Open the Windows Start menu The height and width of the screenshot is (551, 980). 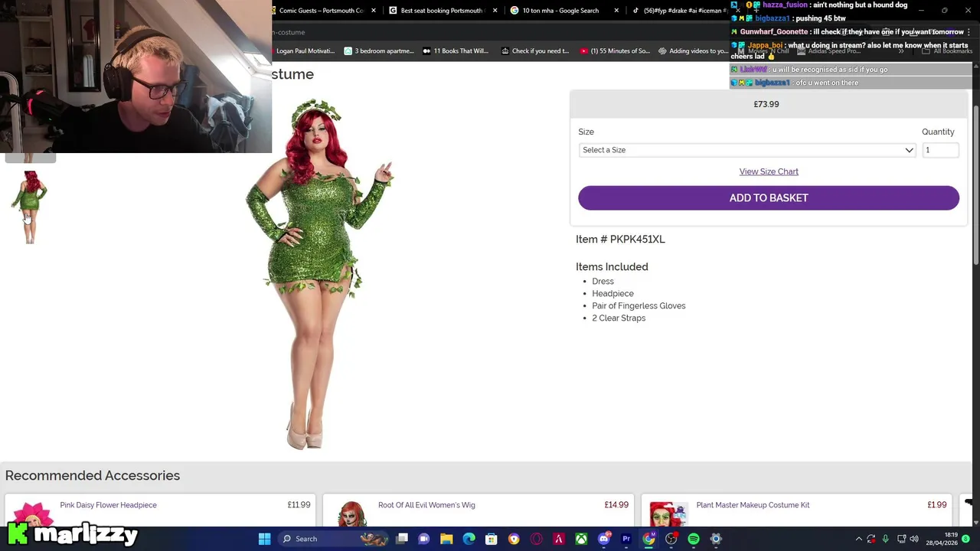click(x=264, y=539)
